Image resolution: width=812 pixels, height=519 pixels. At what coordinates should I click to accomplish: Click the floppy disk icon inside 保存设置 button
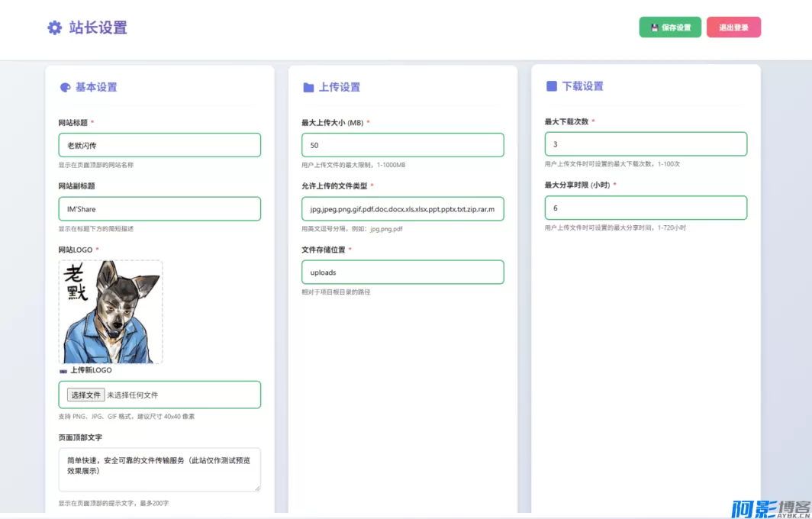(x=653, y=27)
